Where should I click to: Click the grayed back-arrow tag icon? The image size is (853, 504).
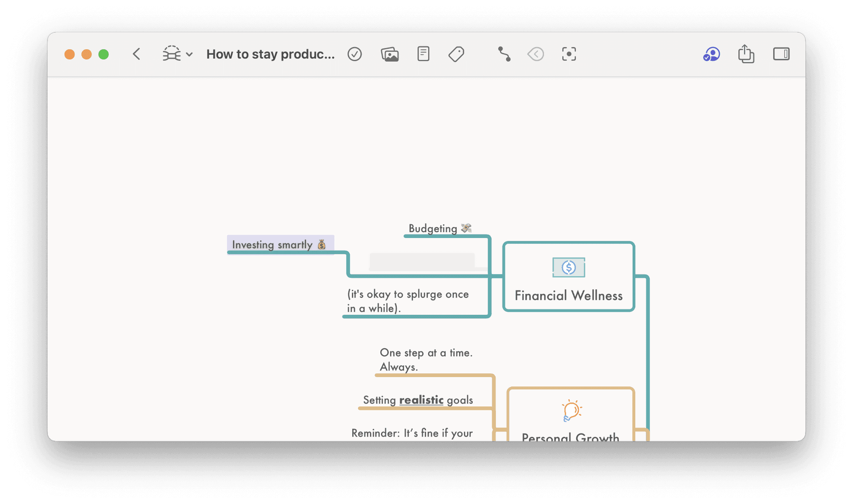tap(536, 54)
